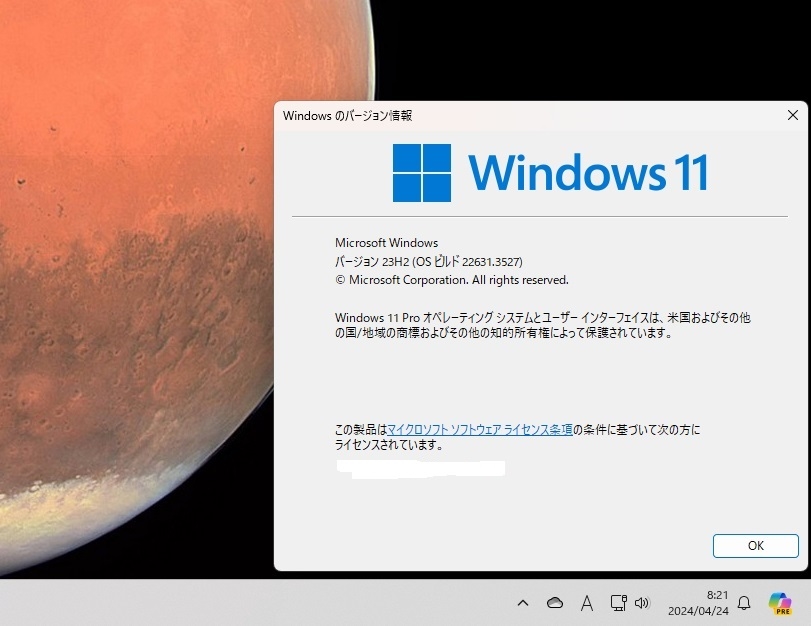Close the Windows のバージョン情報 dialog
The width and height of the screenshot is (811, 626).
click(792, 115)
